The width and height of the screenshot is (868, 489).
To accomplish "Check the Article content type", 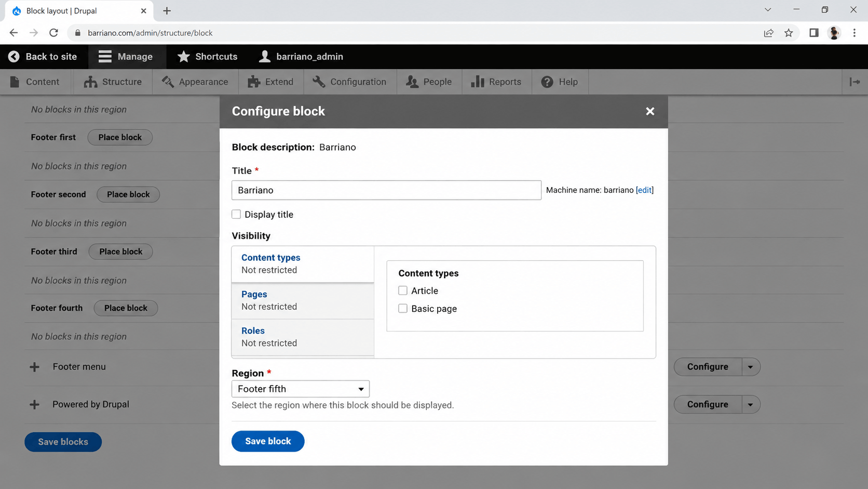I will [x=403, y=290].
